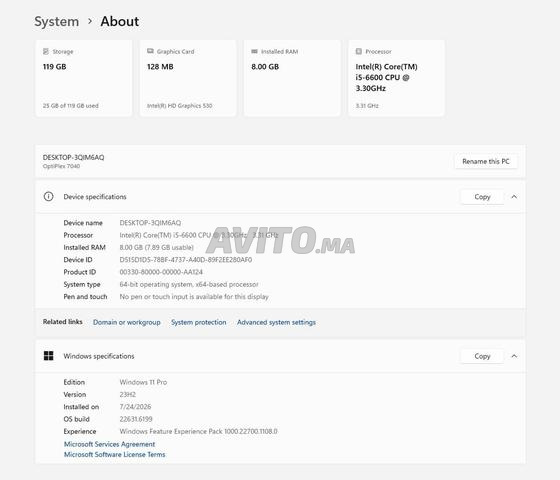Select the Device ID value text
The image size is (560, 480).
click(x=186, y=260)
